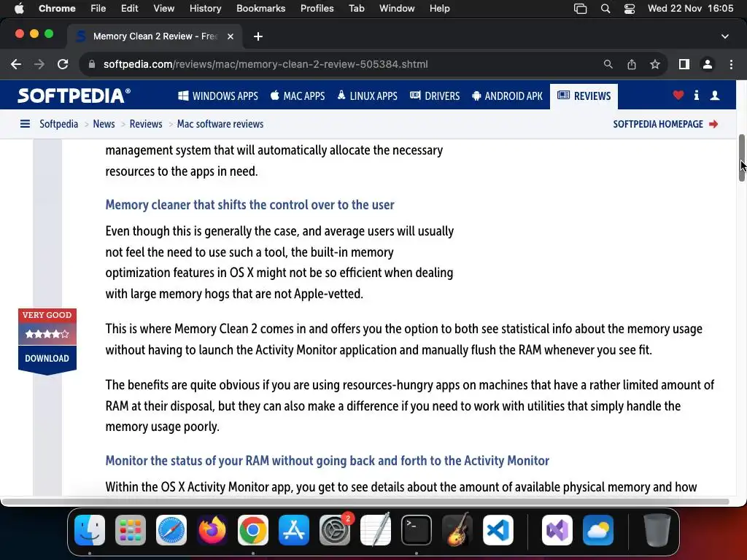Open the Drivers section

tap(435, 96)
